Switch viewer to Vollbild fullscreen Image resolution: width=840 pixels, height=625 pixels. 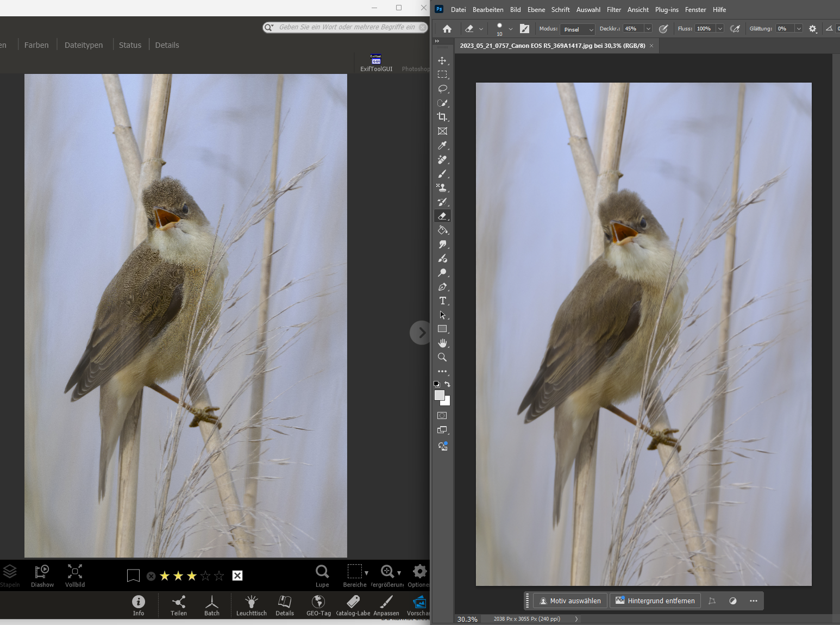75,576
